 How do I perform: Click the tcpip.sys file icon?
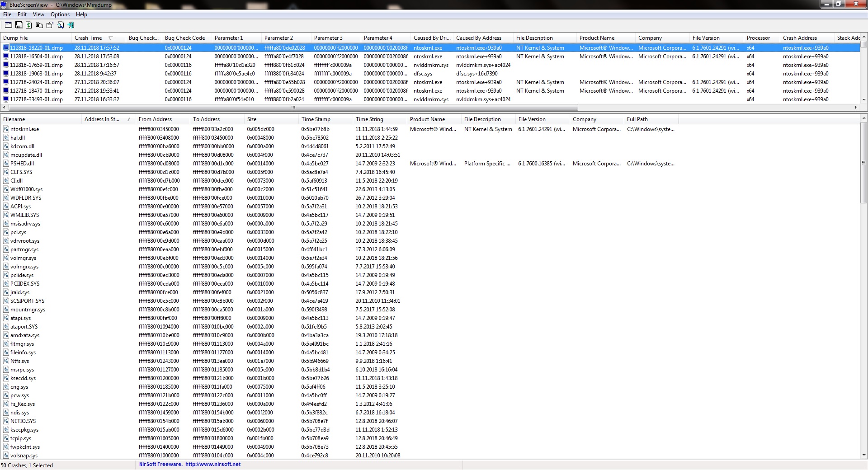6,438
